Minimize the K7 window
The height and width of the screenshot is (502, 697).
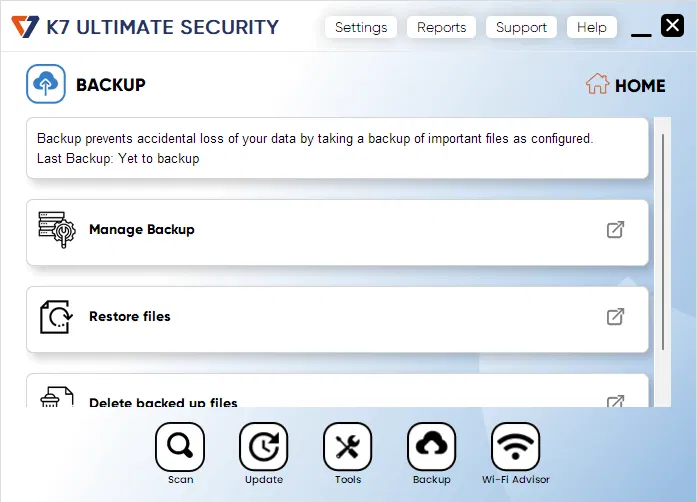coord(641,33)
